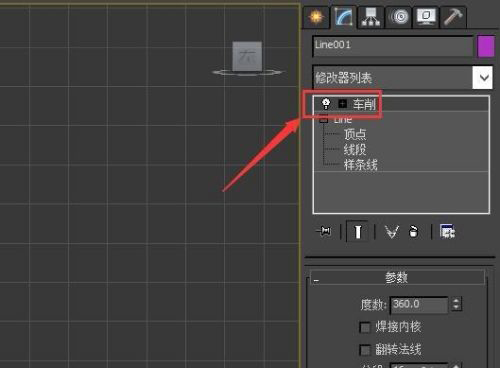Open the Display panel tab
Screen dimensions: 500x368
coord(426,17)
